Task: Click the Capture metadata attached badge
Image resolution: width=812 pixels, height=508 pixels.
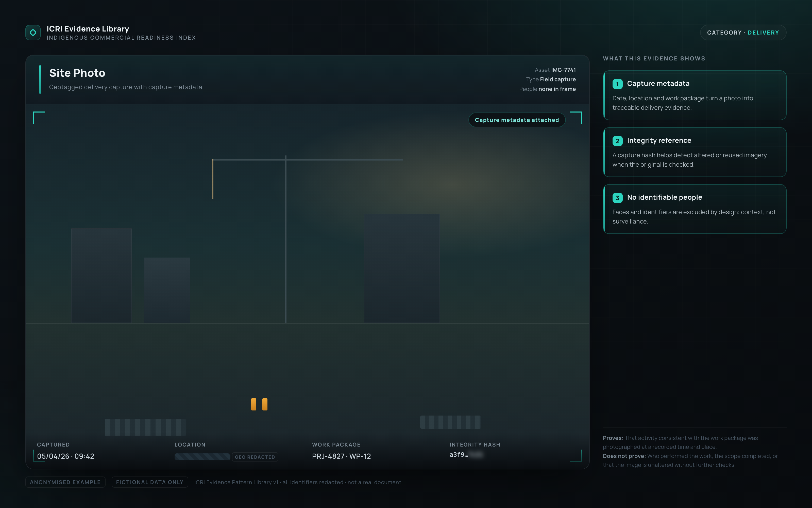Action: point(517,120)
